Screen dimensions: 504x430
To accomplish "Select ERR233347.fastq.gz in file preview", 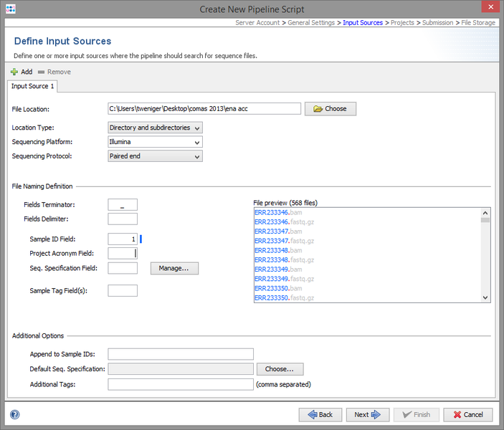I will (284, 241).
